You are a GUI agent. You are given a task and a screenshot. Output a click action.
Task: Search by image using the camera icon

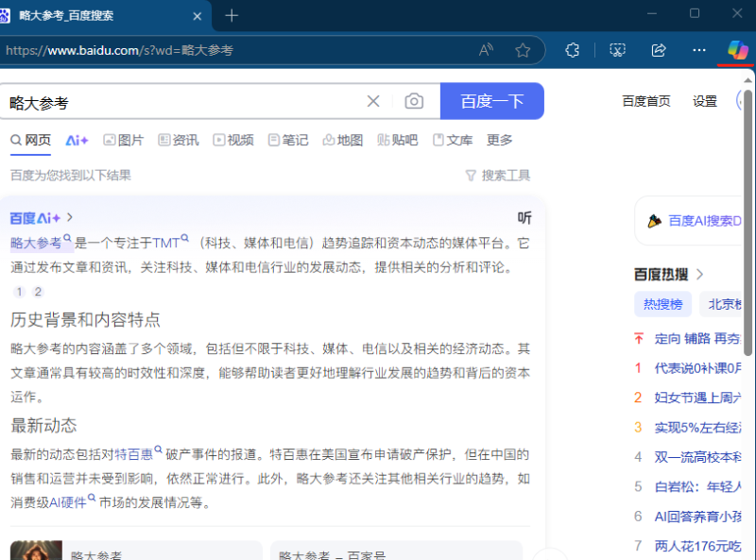[413, 101]
